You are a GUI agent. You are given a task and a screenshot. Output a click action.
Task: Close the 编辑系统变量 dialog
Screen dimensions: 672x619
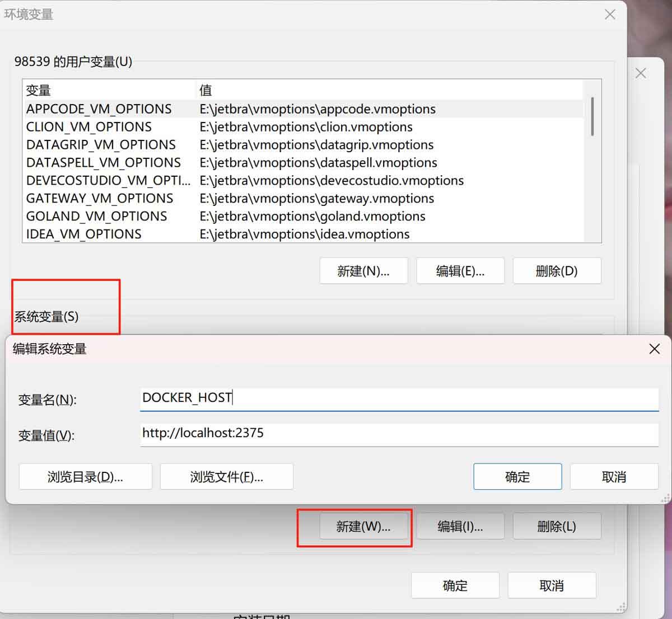(654, 349)
